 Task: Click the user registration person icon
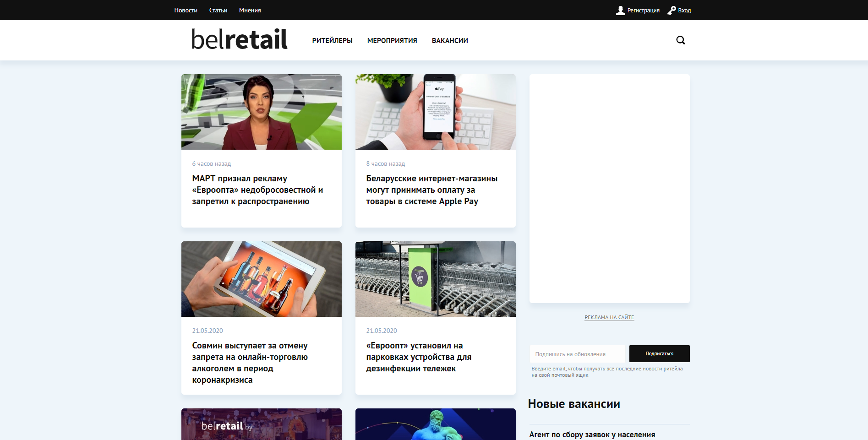pos(621,10)
